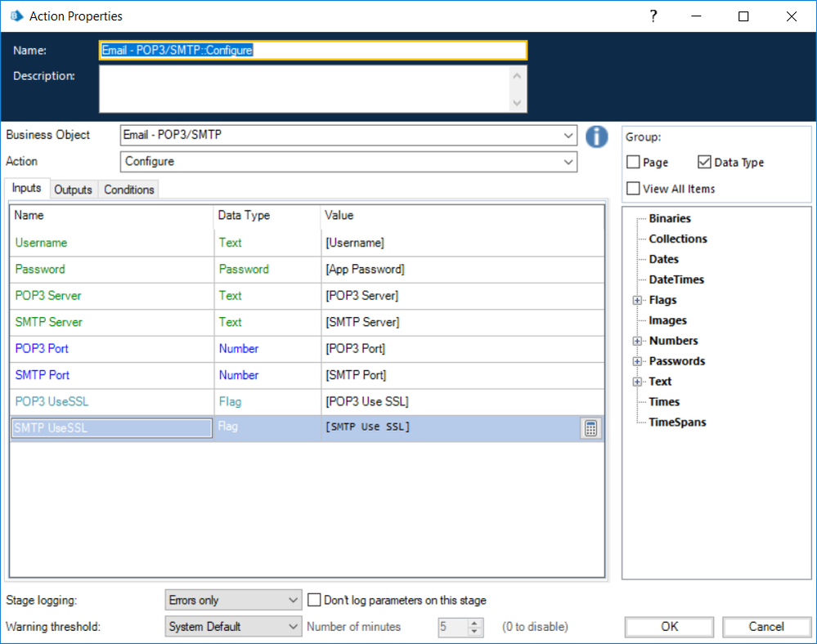Select the SMTP UseSSL input name
Screen dimensions: 817x644
coord(111,428)
